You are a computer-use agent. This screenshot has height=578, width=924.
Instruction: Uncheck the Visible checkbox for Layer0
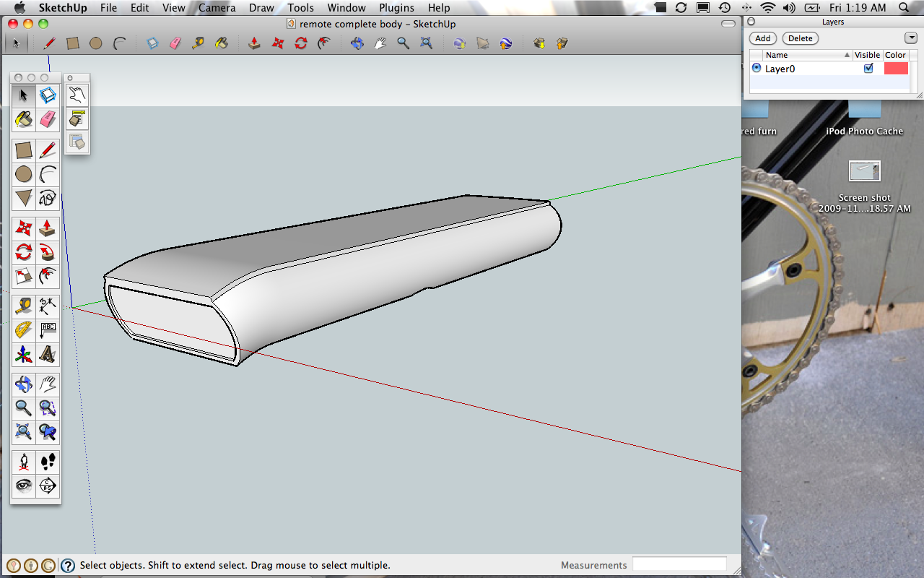868,68
